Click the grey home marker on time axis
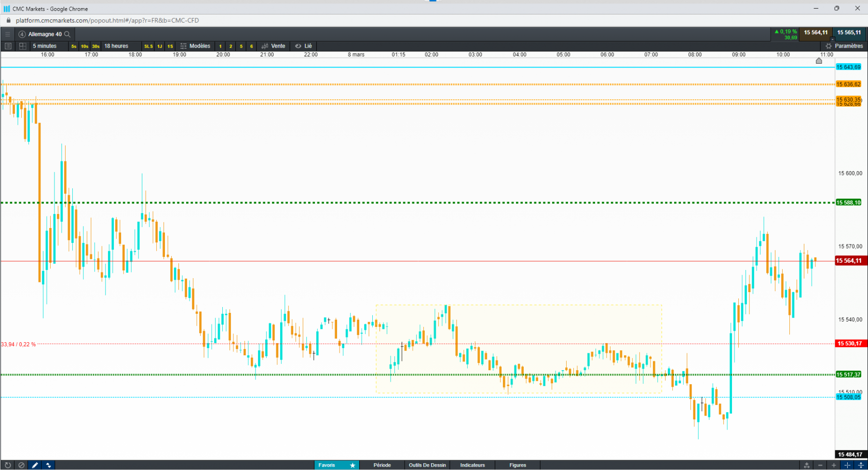 tap(819, 61)
